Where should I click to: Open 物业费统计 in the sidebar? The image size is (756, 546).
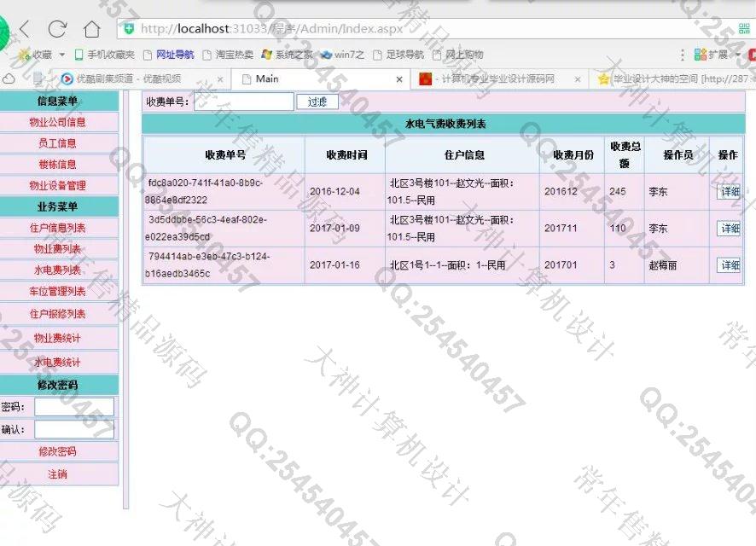click(x=57, y=339)
